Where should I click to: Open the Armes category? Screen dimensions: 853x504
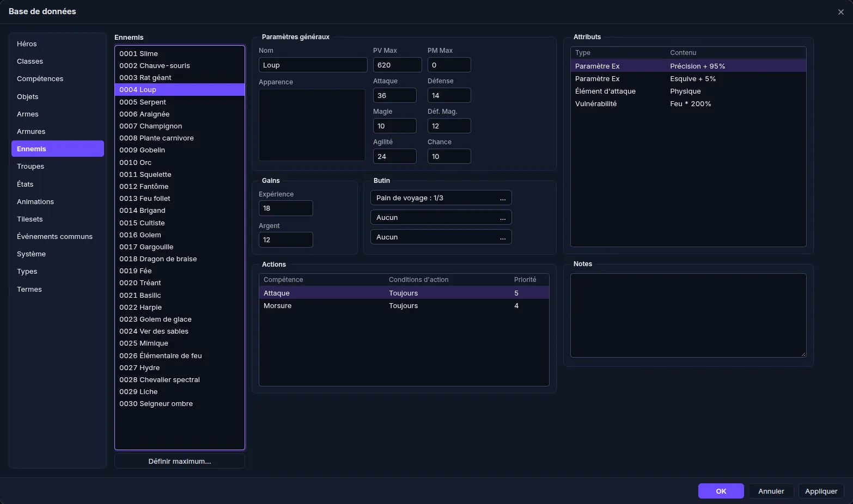tap(58, 114)
